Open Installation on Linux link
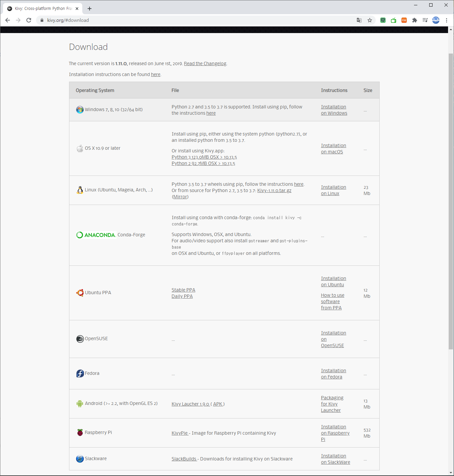The height and width of the screenshot is (476, 454). [333, 190]
